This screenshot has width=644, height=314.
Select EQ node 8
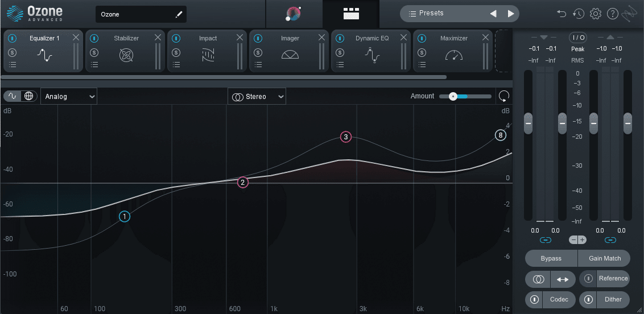click(x=500, y=135)
